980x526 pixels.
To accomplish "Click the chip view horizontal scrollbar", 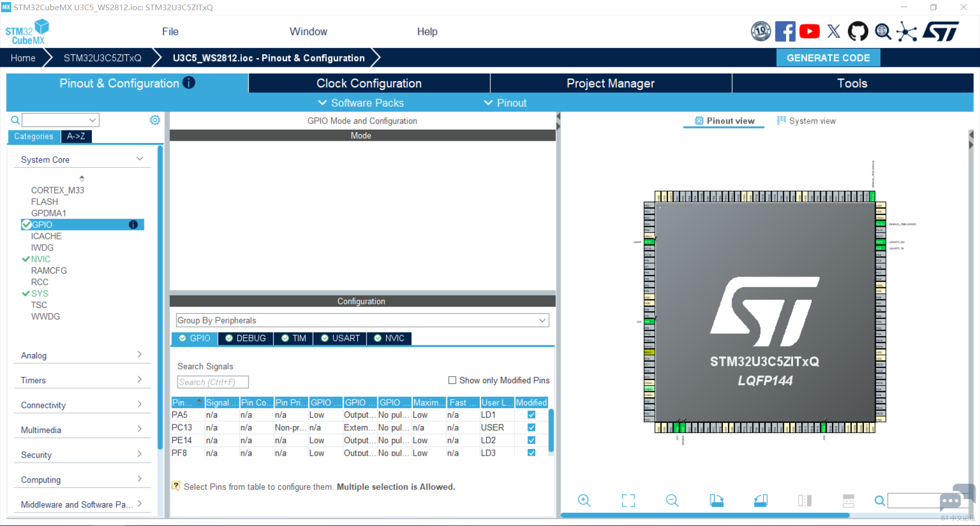I will (x=705, y=515).
